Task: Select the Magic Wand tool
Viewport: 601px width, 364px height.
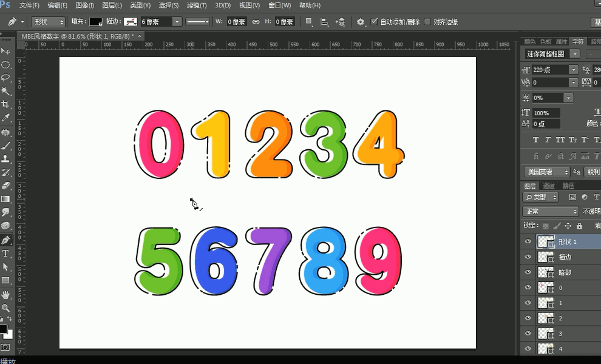Action: [5, 91]
